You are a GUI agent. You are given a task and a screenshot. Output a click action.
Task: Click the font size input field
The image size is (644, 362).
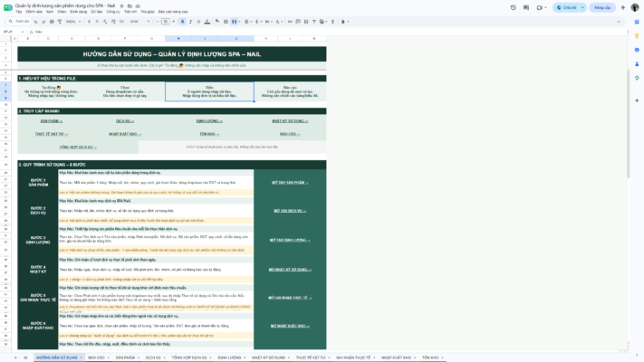(x=166, y=22)
